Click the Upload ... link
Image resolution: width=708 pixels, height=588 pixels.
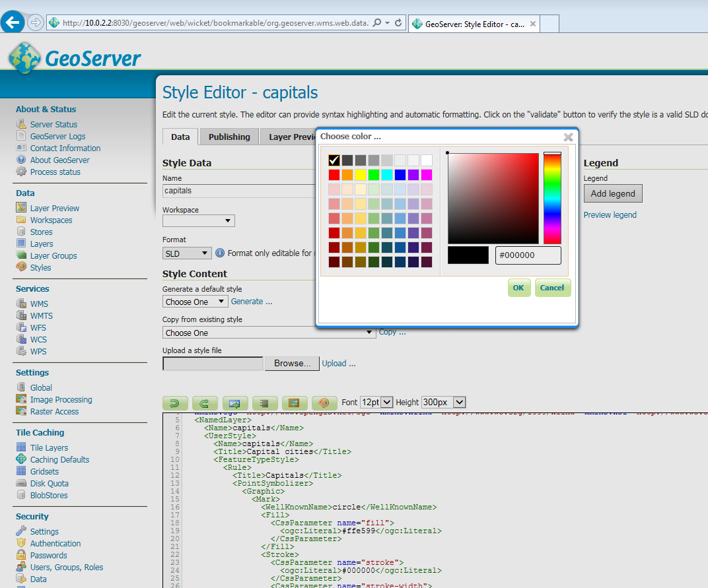tap(339, 363)
